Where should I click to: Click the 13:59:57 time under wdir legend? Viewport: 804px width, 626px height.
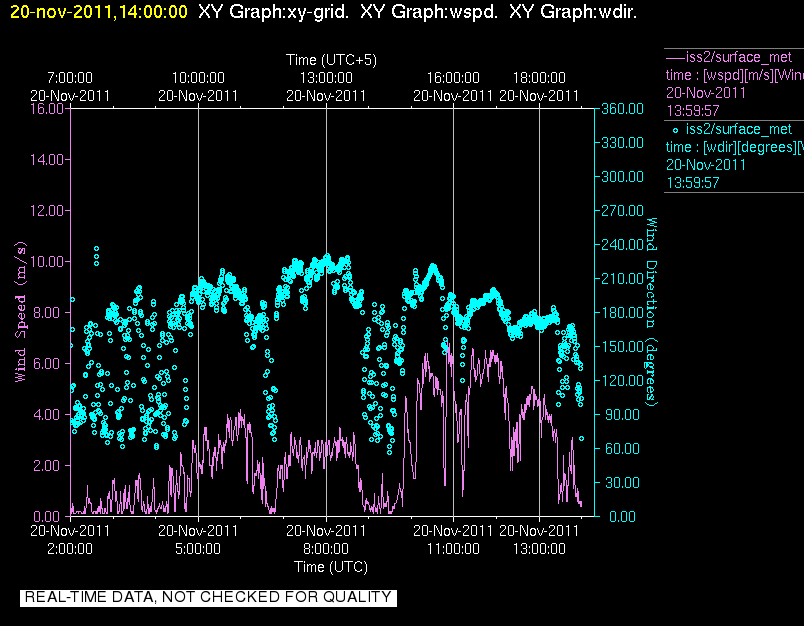coord(693,183)
